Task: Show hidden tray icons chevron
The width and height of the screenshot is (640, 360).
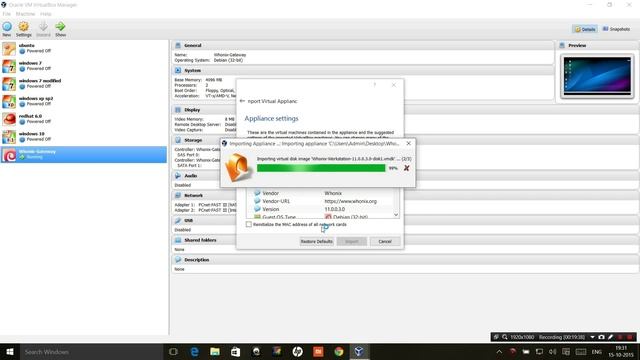Action: [499, 351]
